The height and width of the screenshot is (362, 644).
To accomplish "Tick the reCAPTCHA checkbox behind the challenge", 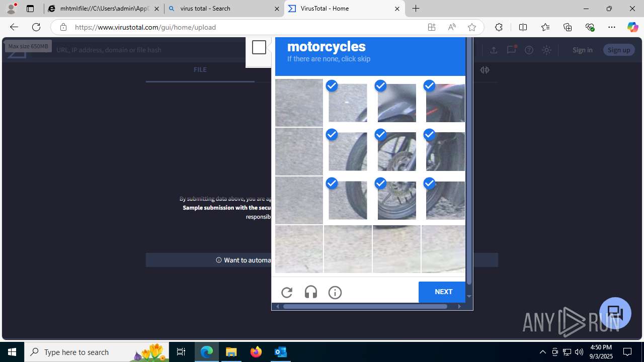I will [x=259, y=47].
